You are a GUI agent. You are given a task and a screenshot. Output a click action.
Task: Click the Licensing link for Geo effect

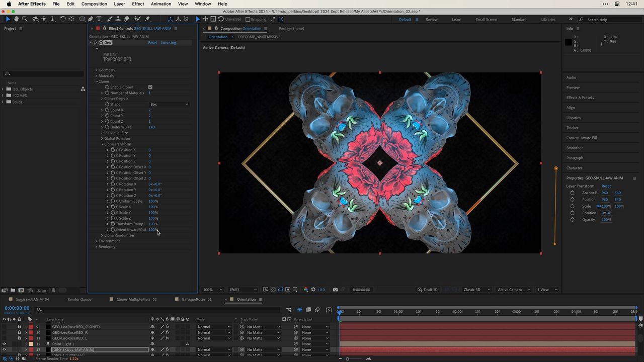pyautogui.click(x=169, y=43)
